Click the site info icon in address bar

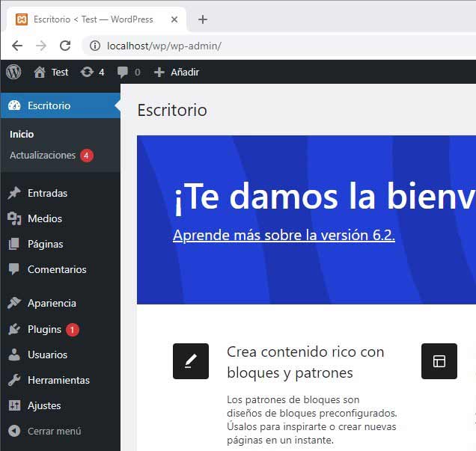click(95, 46)
